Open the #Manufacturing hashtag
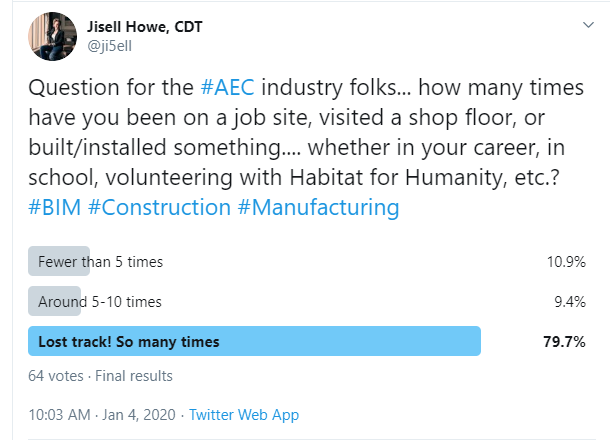The width and height of the screenshot is (610, 440). click(x=319, y=207)
